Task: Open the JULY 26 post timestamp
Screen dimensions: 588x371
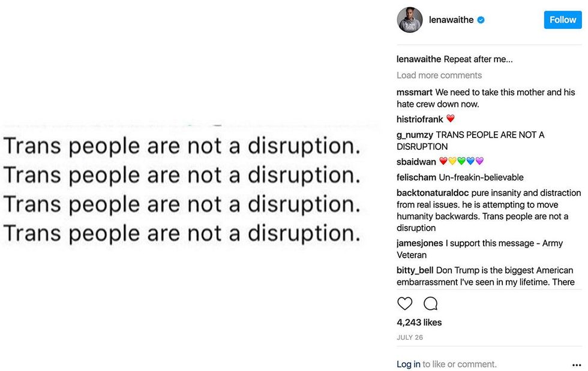Action: coord(409,337)
